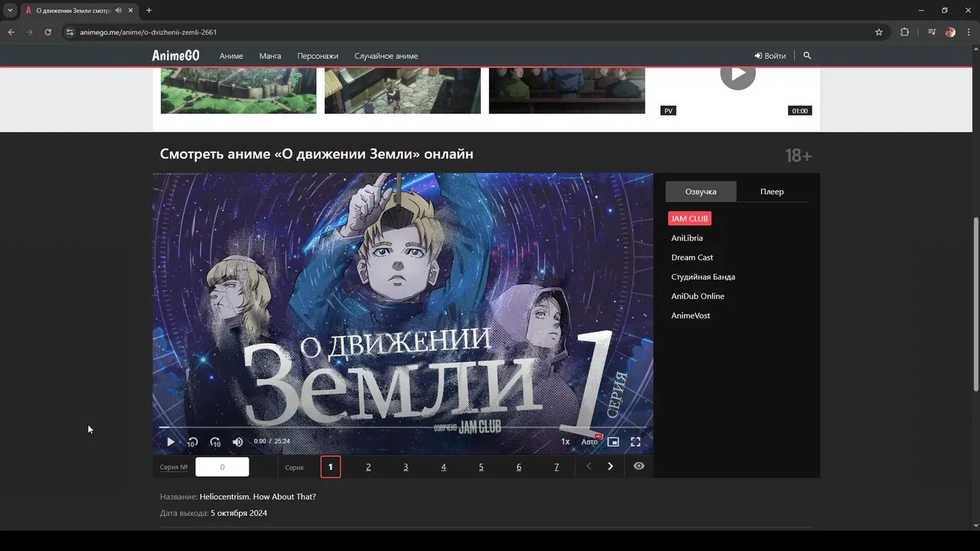Go back in browser
Image resolution: width=980 pixels, height=551 pixels.
(11, 32)
